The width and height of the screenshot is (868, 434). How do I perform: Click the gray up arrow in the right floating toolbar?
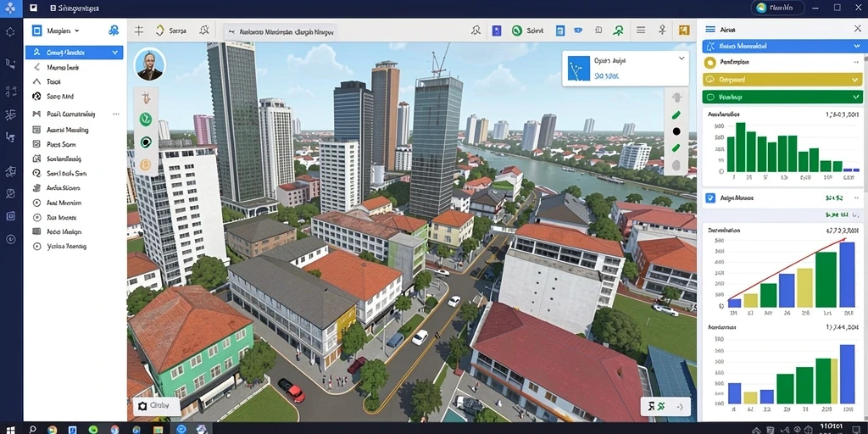click(676, 97)
